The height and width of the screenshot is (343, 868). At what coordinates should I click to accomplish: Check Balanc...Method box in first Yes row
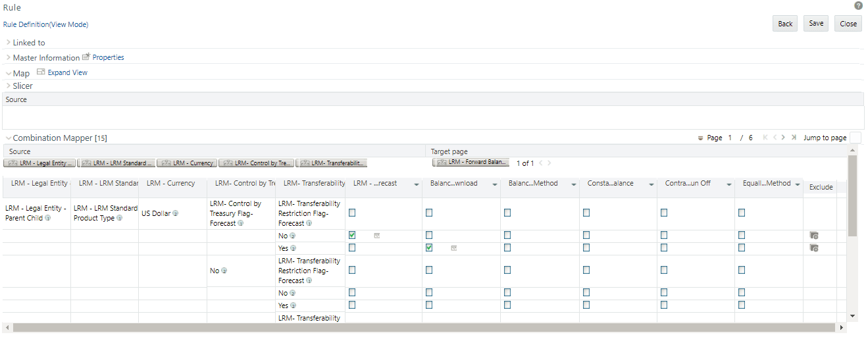507,248
